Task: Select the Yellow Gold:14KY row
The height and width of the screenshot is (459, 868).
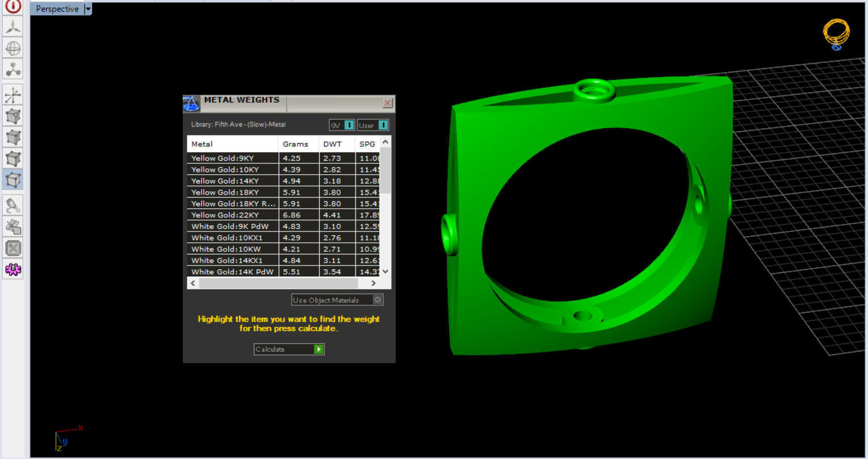Action: tap(284, 180)
